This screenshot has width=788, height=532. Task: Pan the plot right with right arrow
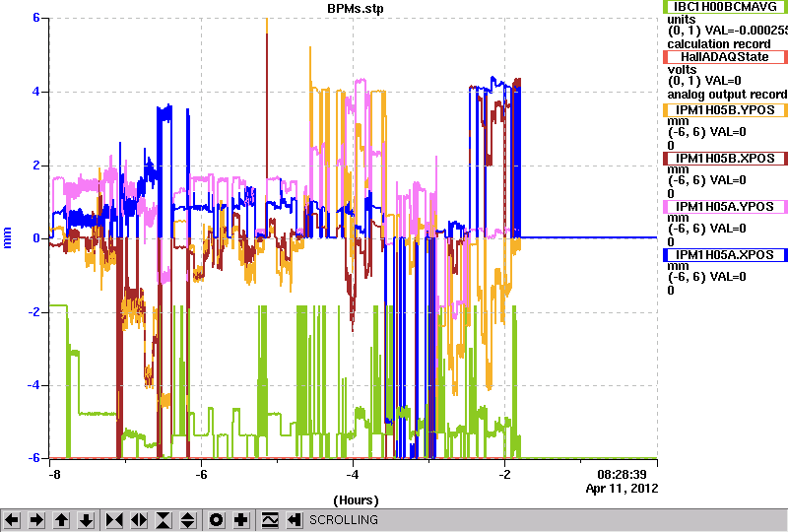click(x=36, y=520)
